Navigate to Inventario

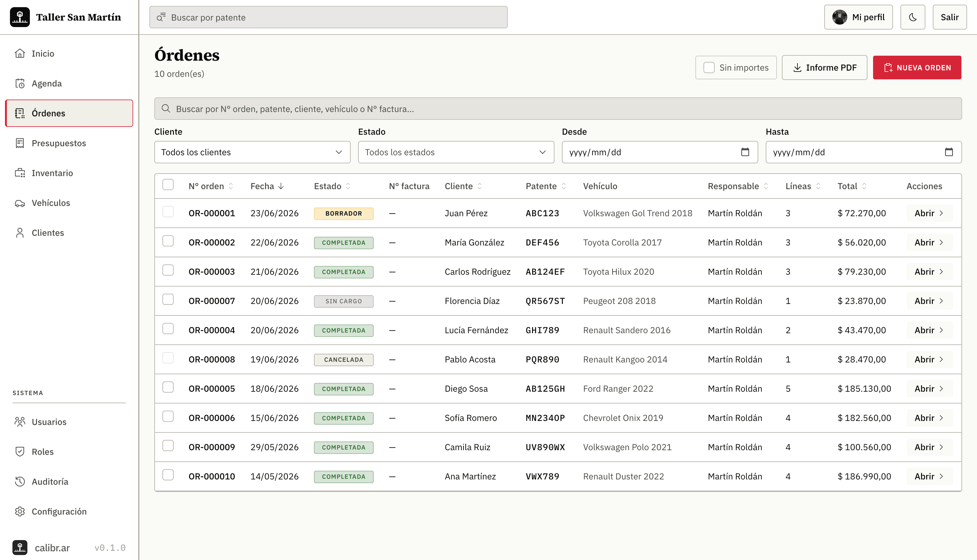click(x=69, y=173)
